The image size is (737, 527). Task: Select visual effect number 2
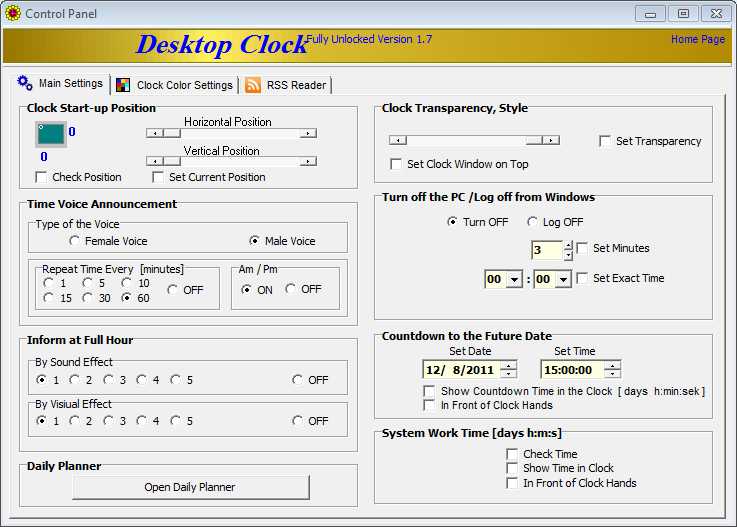click(x=74, y=420)
